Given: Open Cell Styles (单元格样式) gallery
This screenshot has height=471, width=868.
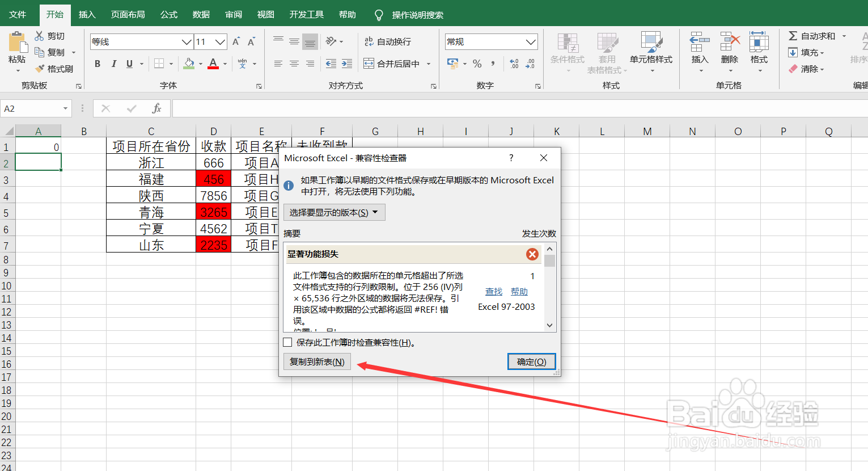Looking at the screenshot, I should click(651, 52).
